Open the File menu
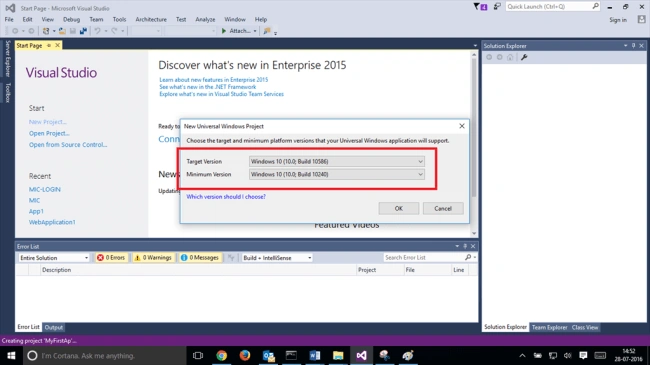This screenshot has height=365, width=650. click(9, 19)
